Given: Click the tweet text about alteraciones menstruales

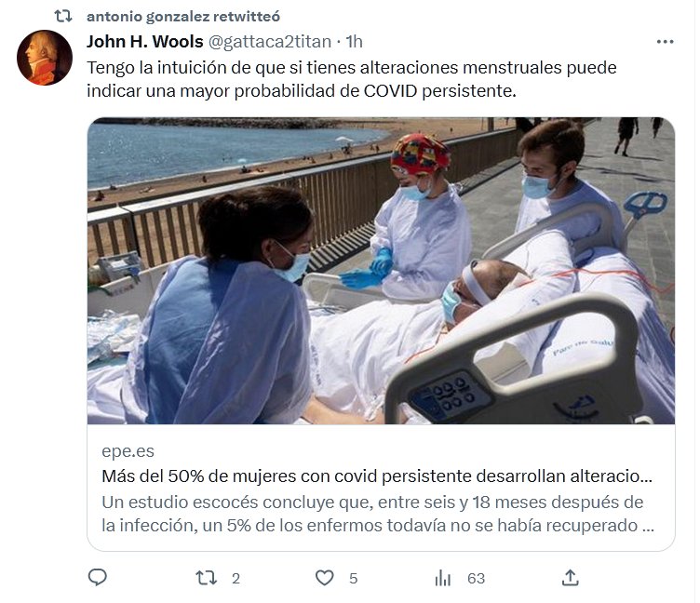Looking at the screenshot, I should click(x=351, y=79).
